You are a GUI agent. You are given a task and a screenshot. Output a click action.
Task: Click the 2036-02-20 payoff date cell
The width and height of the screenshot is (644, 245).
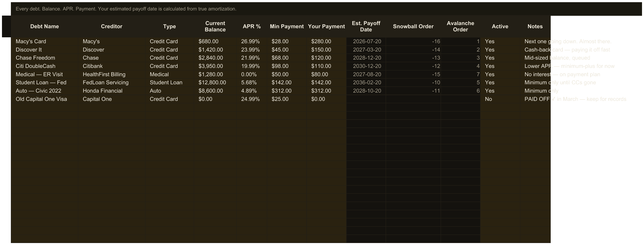[366, 83]
